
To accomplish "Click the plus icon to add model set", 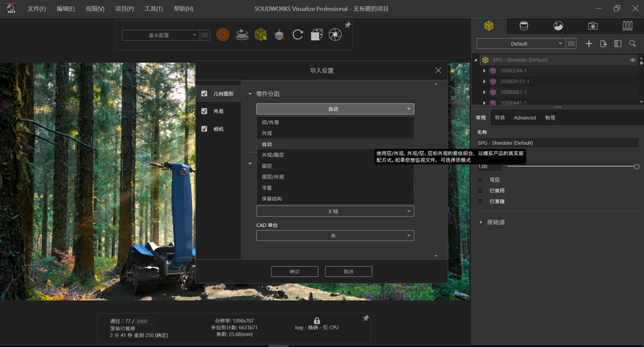I will [x=588, y=43].
